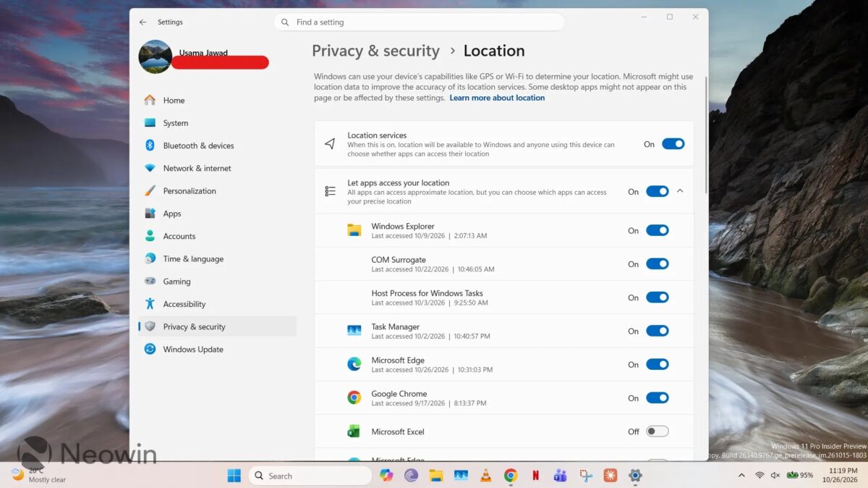Click the back arrow in Settings
The height and width of the screenshot is (488, 868).
point(142,22)
